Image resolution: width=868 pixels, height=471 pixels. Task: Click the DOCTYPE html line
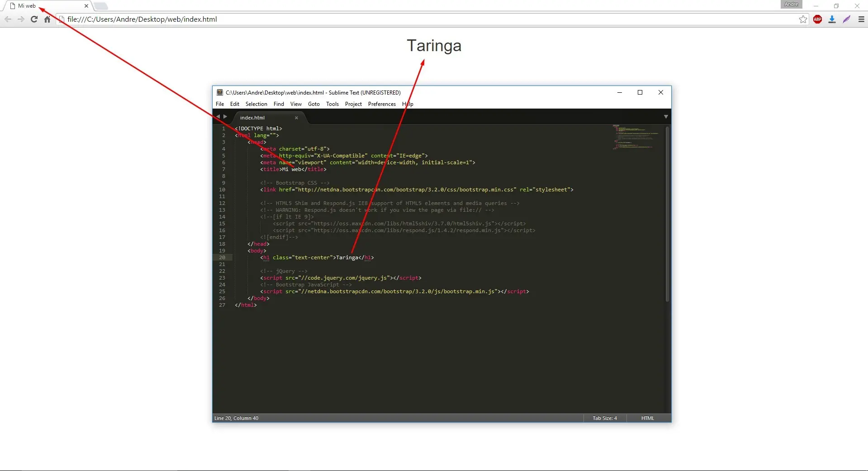click(258, 128)
